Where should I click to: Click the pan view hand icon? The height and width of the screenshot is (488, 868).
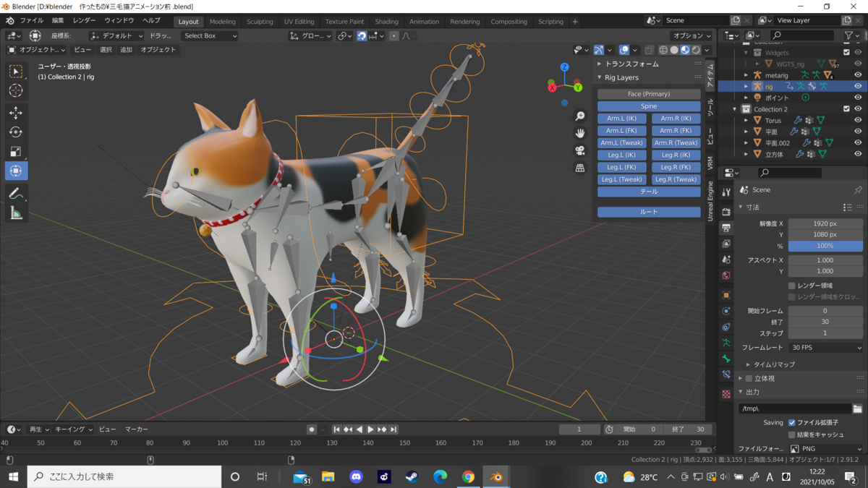point(580,133)
